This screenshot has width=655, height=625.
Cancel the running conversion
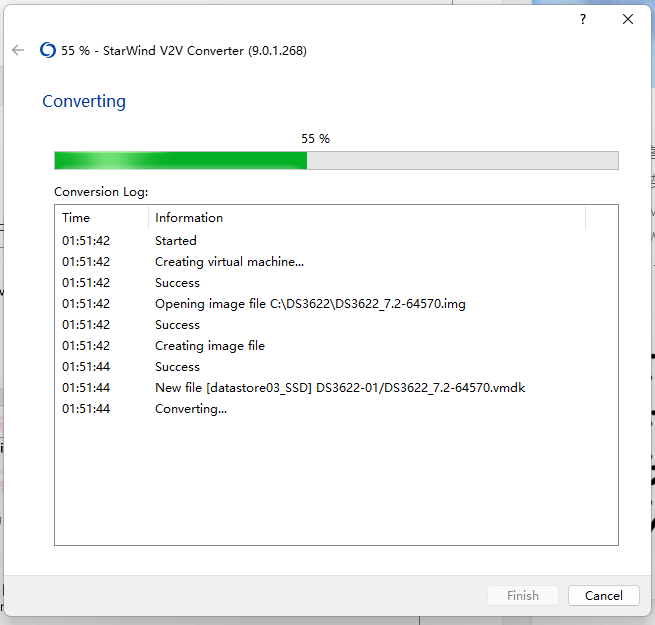point(604,595)
